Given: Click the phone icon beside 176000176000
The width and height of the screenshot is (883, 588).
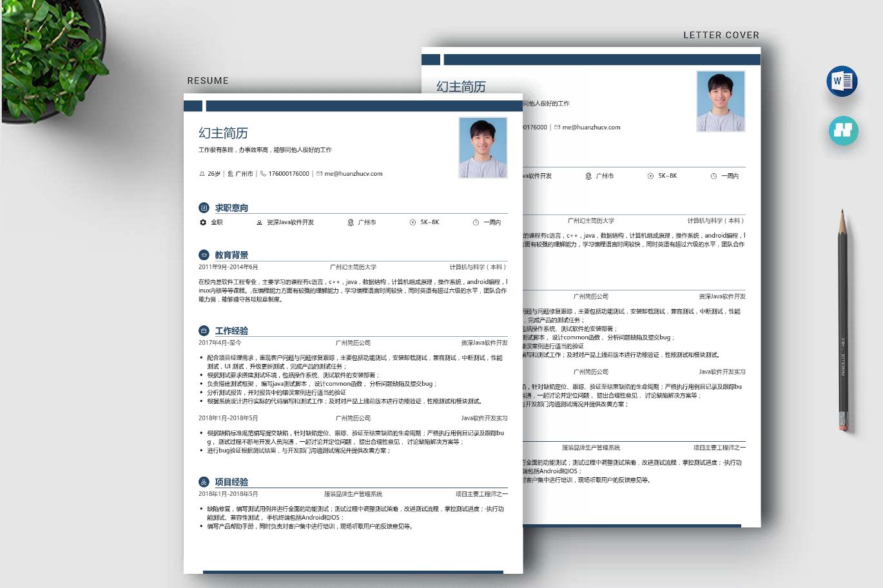Looking at the screenshot, I should point(263,174).
